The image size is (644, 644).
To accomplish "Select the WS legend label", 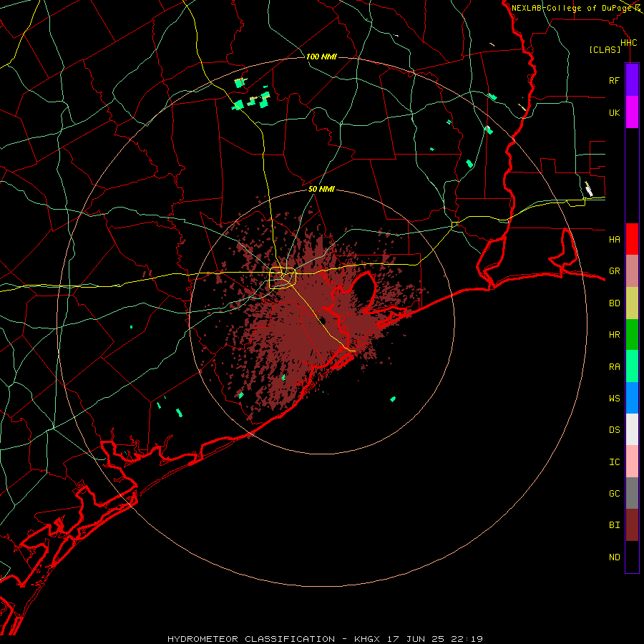I will pos(614,399).
